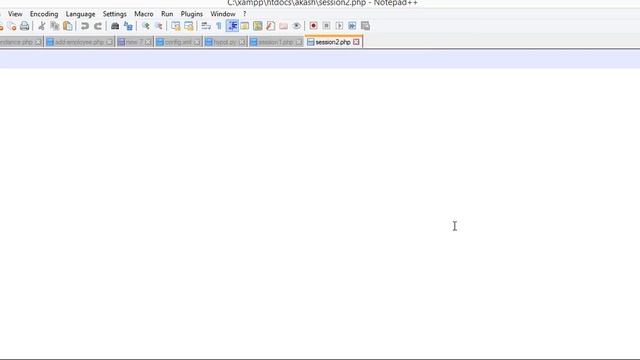Click the Undo arrow icon

point(85,26)
